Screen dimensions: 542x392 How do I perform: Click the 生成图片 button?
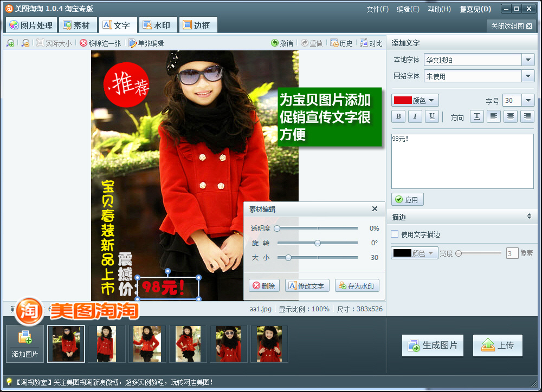pyautogui.click(x=433, y=345)
